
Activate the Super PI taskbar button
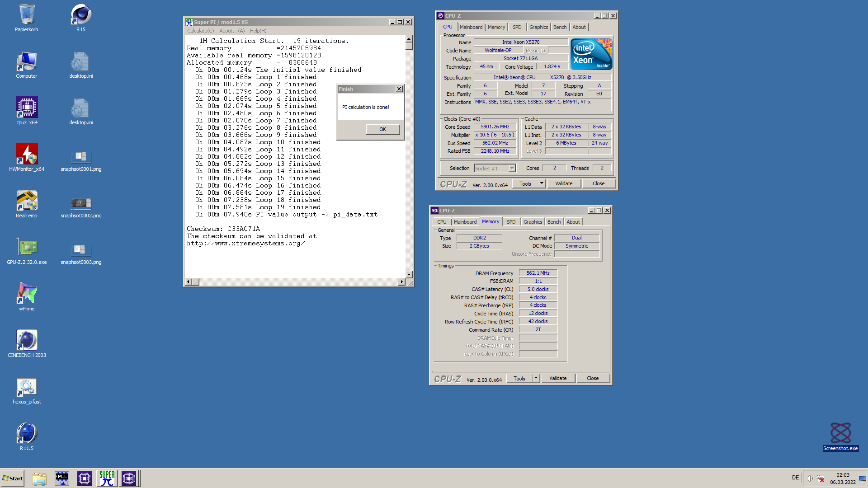point(107,479)
